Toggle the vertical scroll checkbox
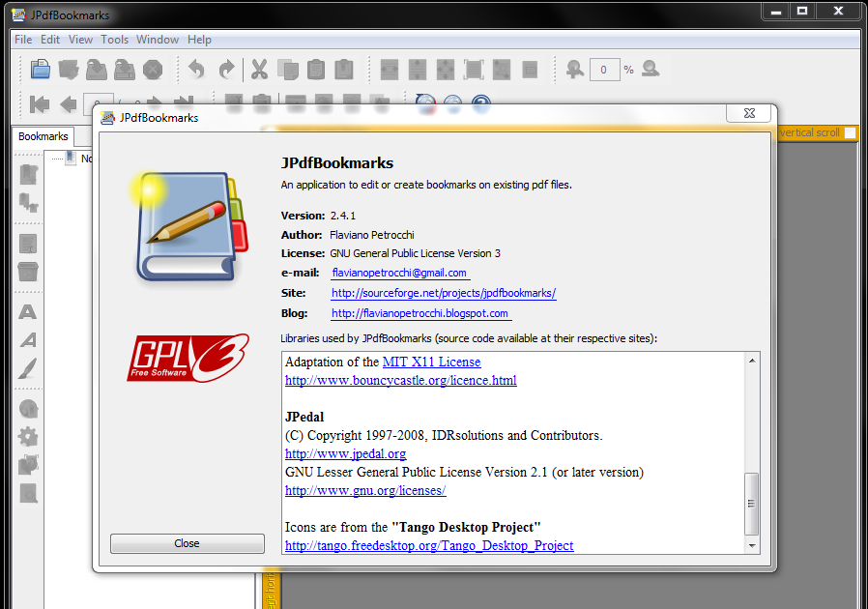Screen dimensions: 868x609 [x=851, y=132]
